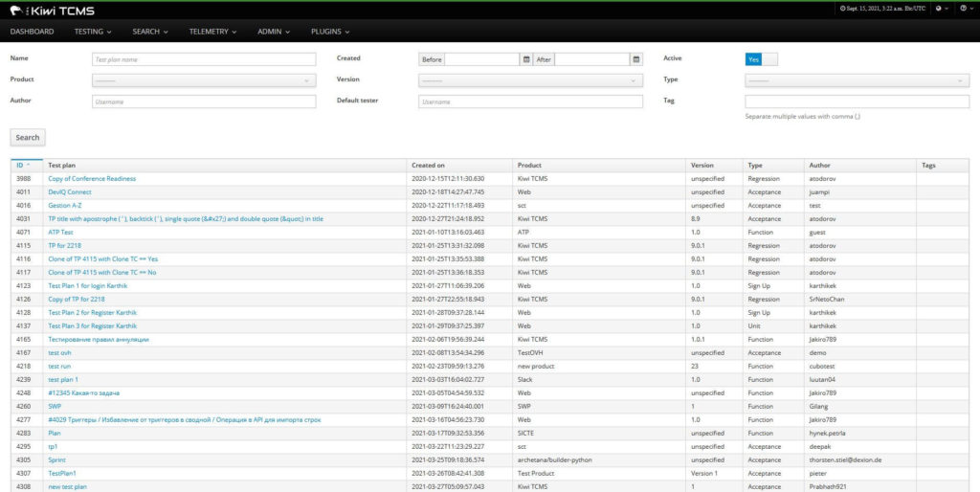Open the TELEMETRY menu
This screenshot has height=492, width=980.
(x=212, y=32)
